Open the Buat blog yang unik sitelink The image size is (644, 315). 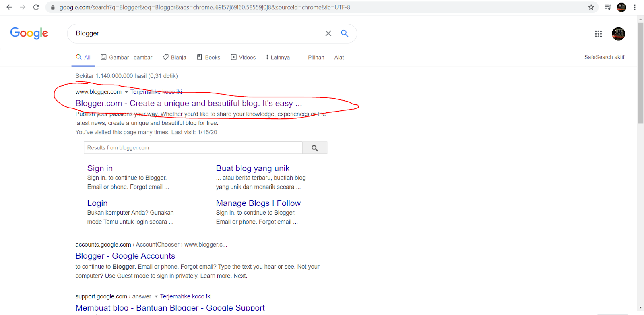tap(253, 168)
